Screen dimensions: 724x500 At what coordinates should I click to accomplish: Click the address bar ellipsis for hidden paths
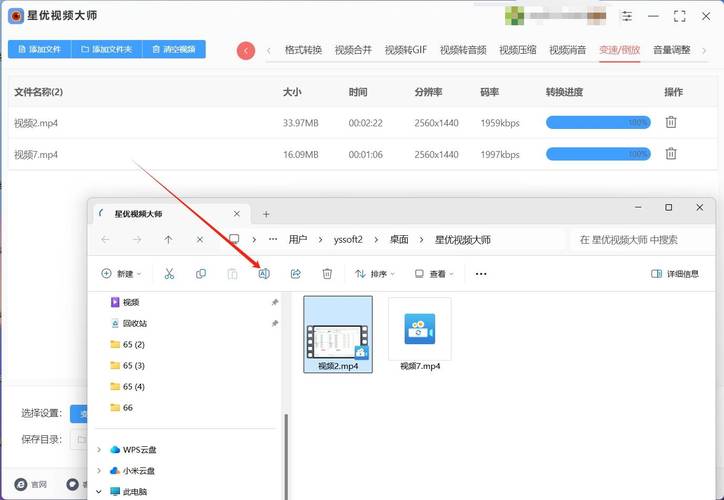point(273,239)
